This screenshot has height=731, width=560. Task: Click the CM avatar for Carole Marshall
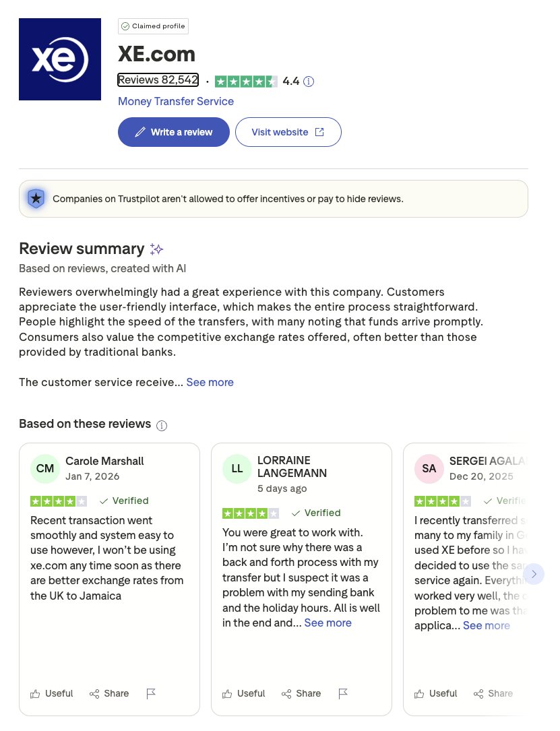[45, 469]
